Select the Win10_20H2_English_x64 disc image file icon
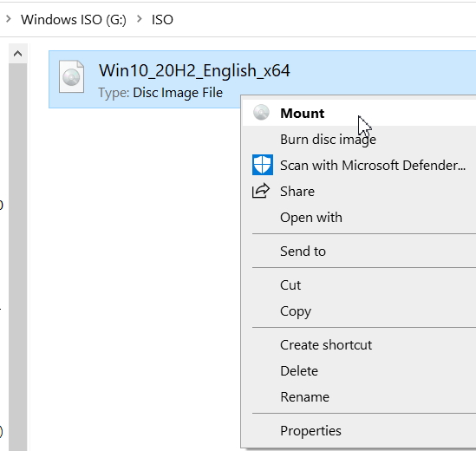This screenshot has width=476, height=451. [x=72, y=76]
